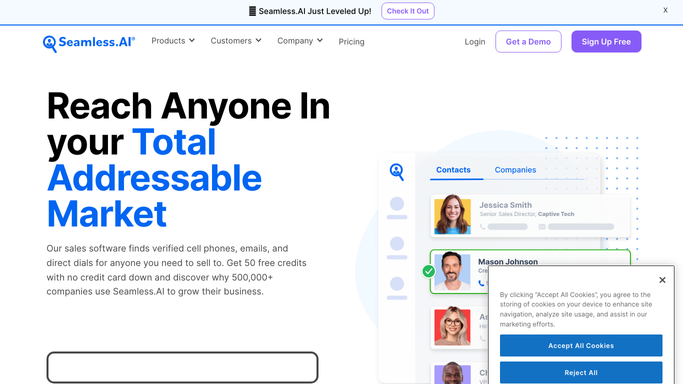Screen dimensions: 683x384
Task: Go to the Pricing page
Action: 352,42
